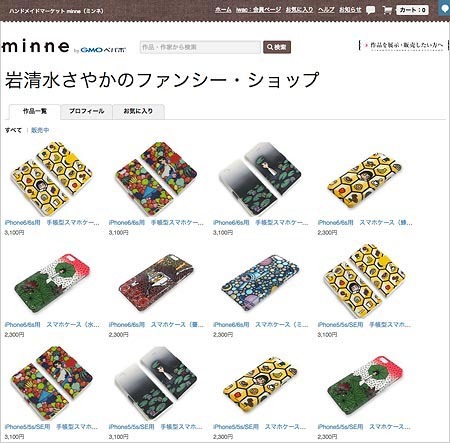Switch to the プロフィール tab
This screenshot has width=450, height=443.
[x=87, y=111]
